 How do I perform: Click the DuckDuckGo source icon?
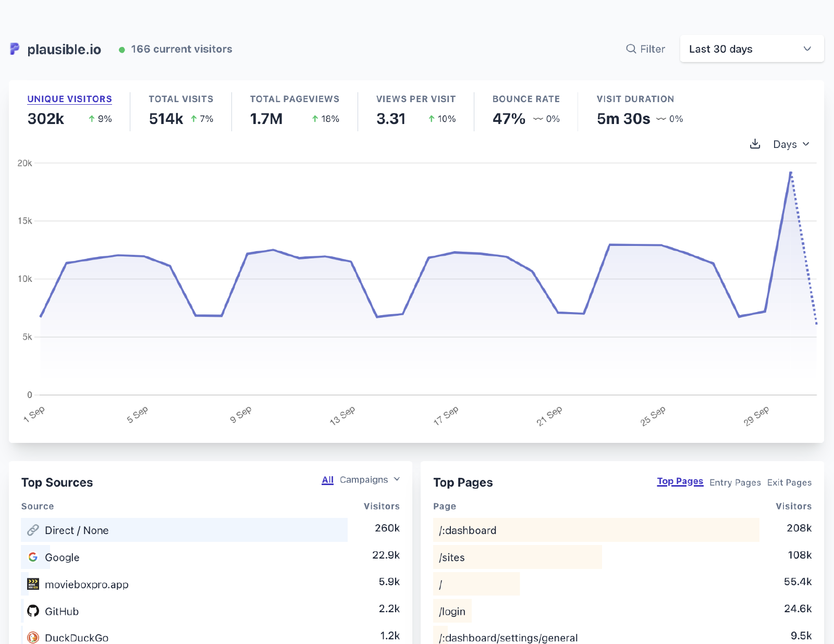coord(32,637)
